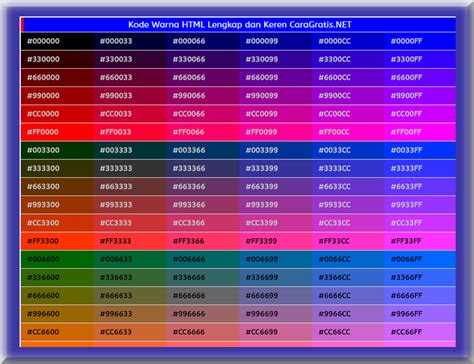This screenshot has width=474, height=364.
Task: Click the text '#CC00FF'
Action: 407,114
